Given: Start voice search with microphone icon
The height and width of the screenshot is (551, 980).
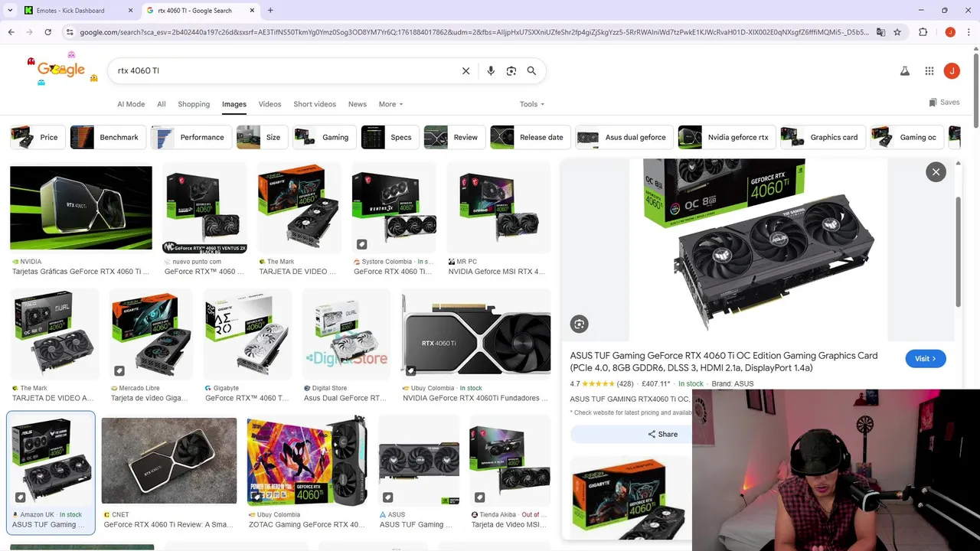Looking at the screenshot, I should (x=491, y=70).
